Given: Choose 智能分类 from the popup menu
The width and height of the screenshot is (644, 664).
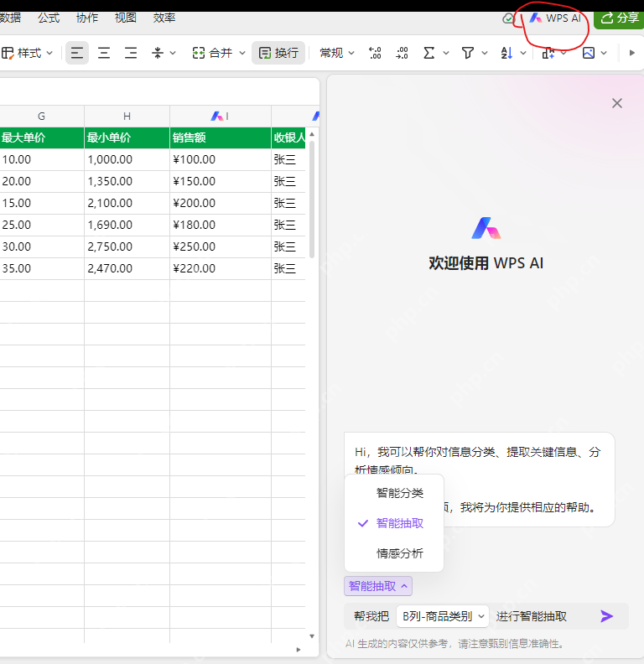Looking at the screenshot, I should click(x=399, y=493).
